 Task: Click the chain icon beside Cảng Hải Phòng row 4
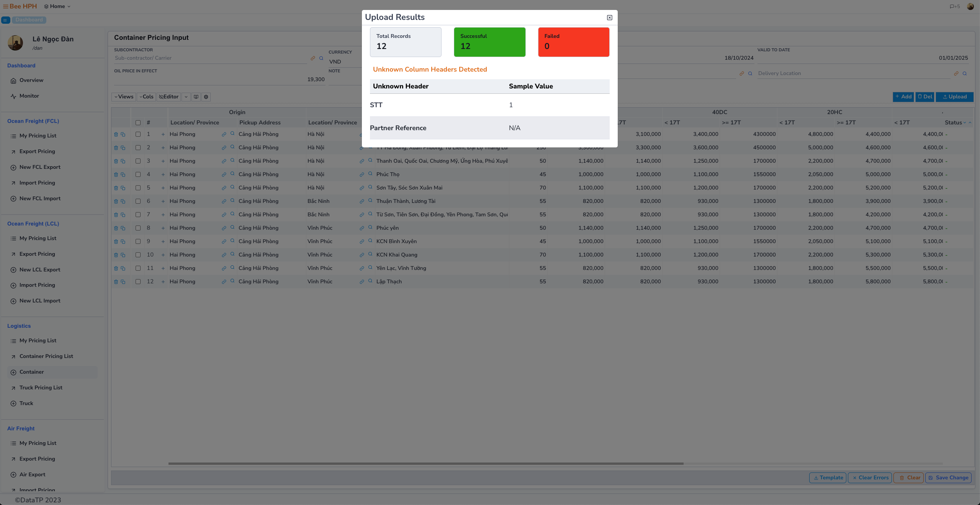coord(224,175)
